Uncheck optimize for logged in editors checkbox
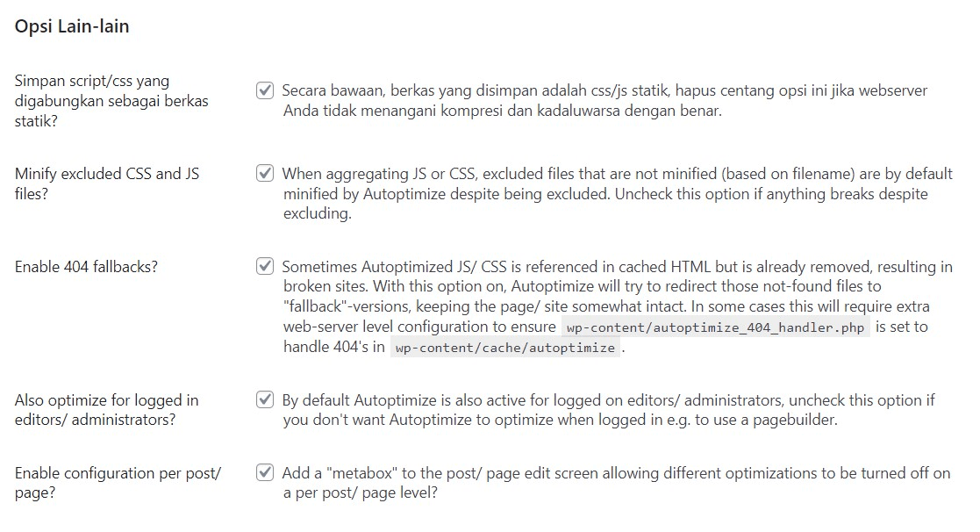 coord(265,400)
